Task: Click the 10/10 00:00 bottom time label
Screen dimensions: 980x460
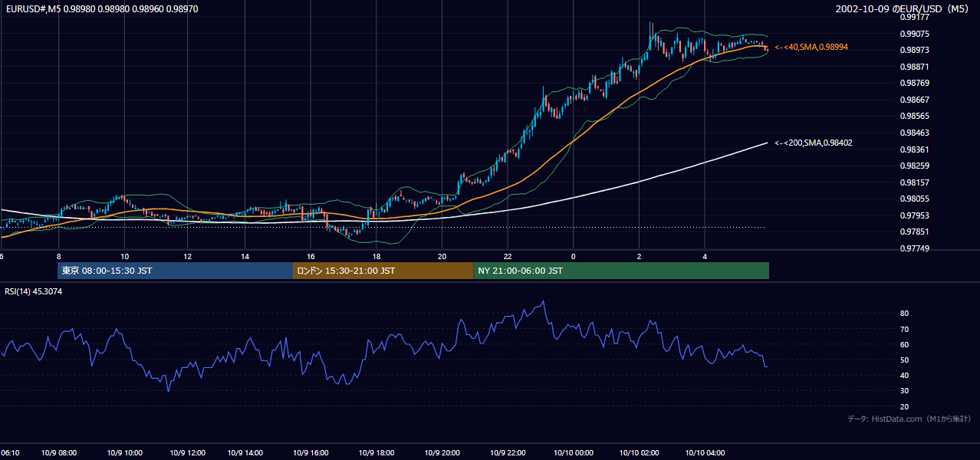Action: click(573, 453)
